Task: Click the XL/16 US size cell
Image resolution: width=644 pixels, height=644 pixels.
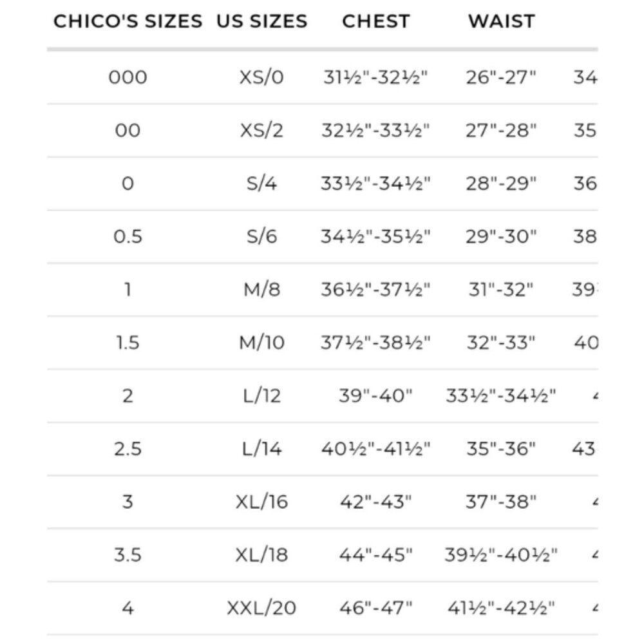Action: point(261,502)
